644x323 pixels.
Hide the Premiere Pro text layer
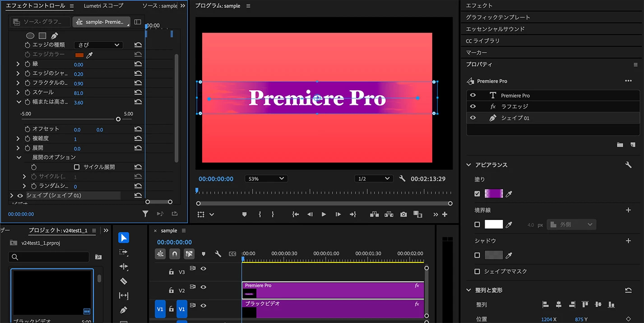click(473, 95)
